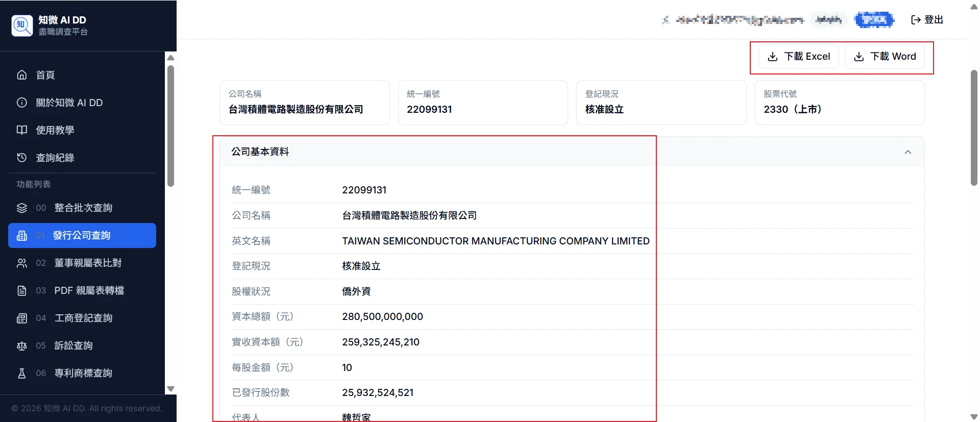The width and height of the screenshot is (980, 422).
Task: Click the registry icon beside 工商登記查詢
Action: [x=22, y=318]
